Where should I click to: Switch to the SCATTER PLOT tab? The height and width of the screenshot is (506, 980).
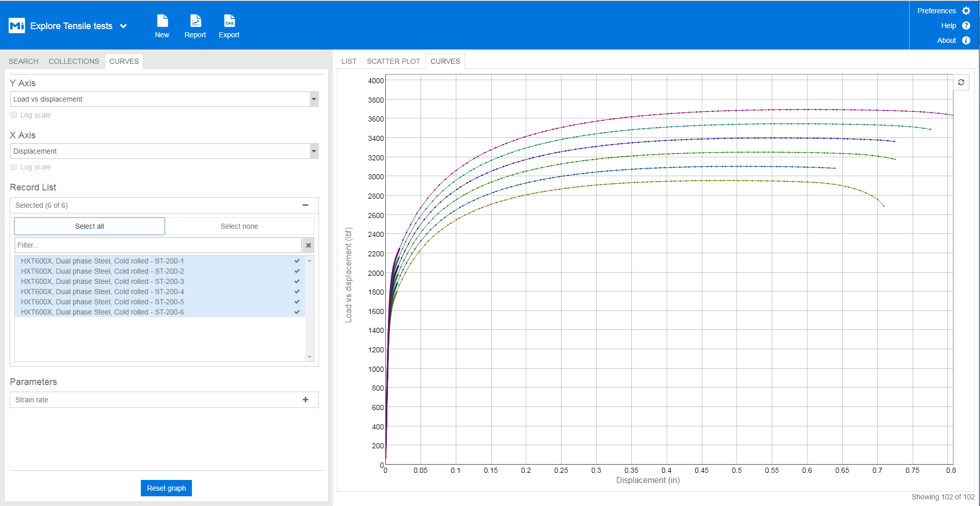point(393,61)
